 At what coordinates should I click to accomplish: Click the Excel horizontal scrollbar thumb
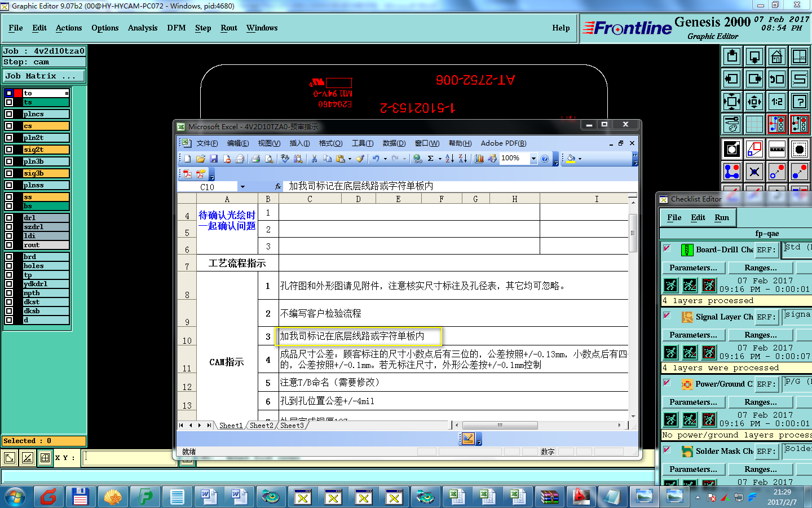tap(500, 425)
